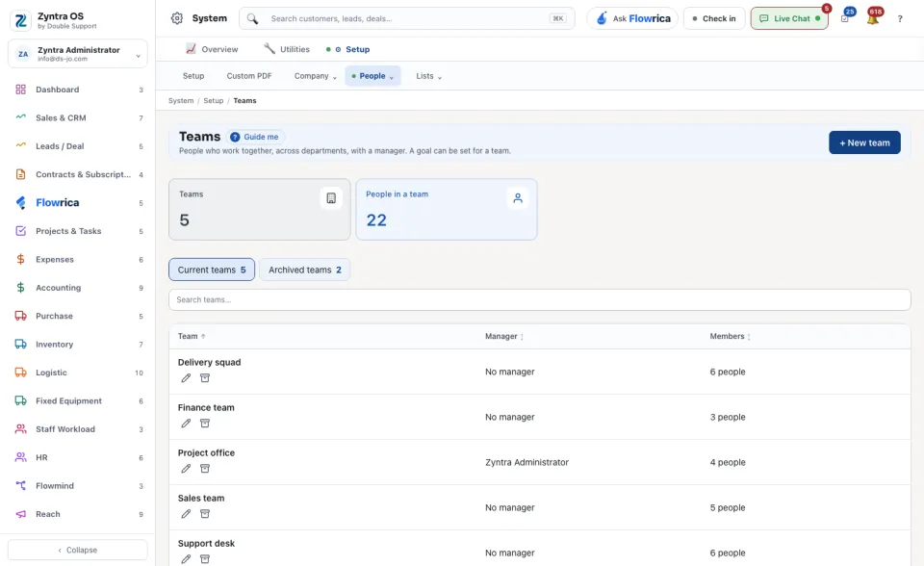Sort the table by Team column
This screenshot has height=566, width=924.
[x=192, y=336]
